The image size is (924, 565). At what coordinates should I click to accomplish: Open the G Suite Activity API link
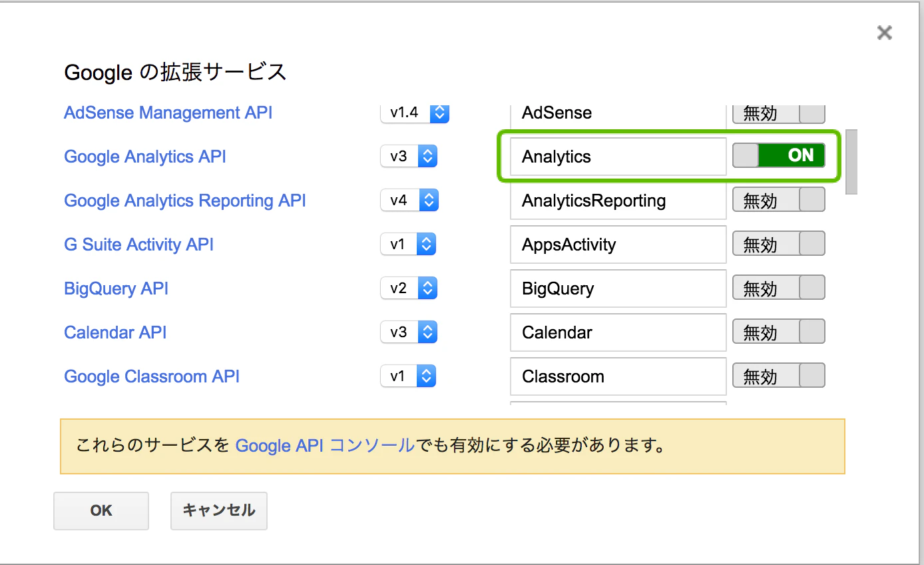[x=138, y=245]
